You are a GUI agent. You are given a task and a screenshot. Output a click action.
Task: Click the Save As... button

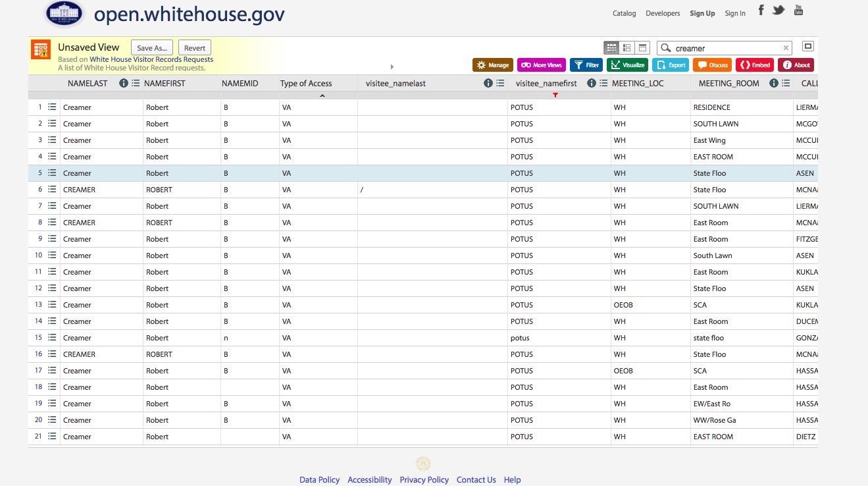[x=153, y=48]
